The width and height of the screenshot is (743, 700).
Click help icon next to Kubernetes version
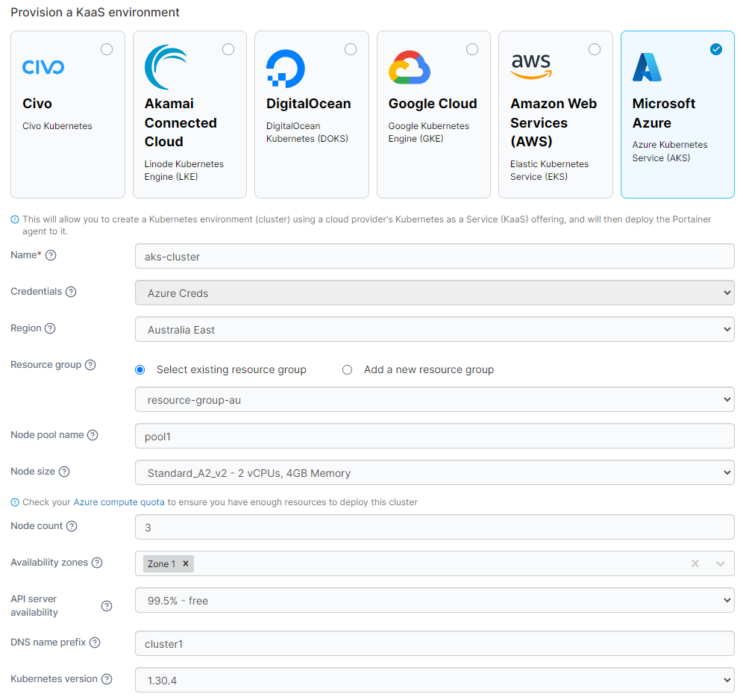point(107,679)
